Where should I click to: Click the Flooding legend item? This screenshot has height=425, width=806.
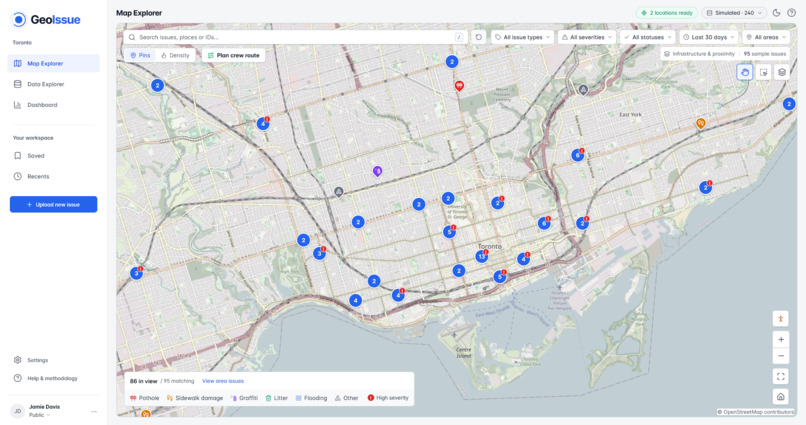pyautogui.click(x=311, y=398)
